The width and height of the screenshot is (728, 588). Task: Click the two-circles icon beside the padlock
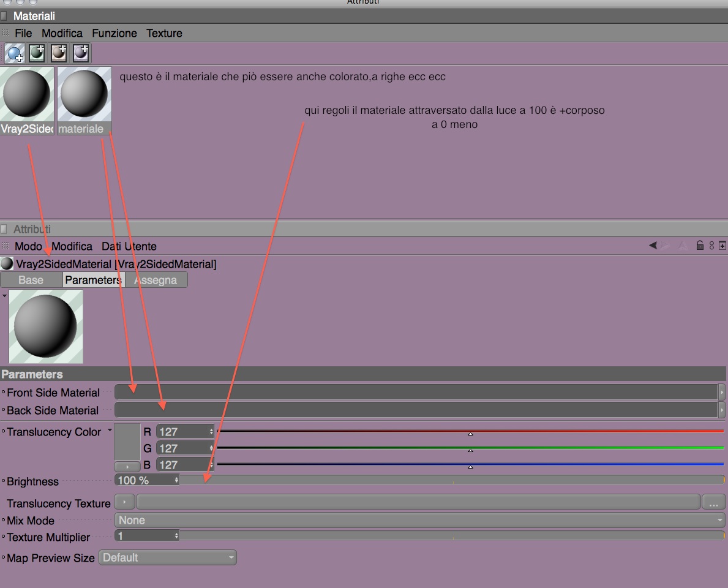point(711,246)
